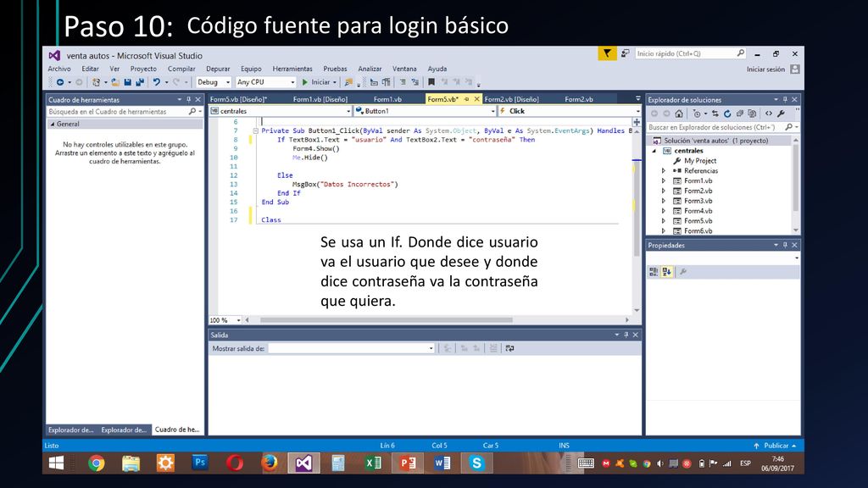
Task: Click Collapse All icon in Solution Explorer
Action: [x=739, y=114]
